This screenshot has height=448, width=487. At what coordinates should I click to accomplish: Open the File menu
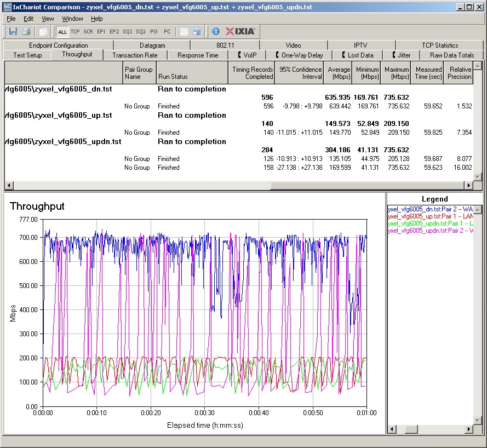pos(11,19)
